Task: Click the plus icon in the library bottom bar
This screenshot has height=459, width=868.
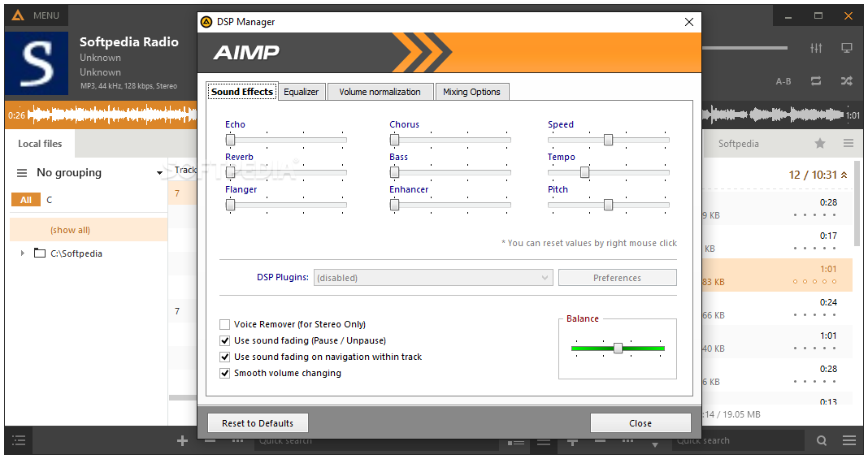Action: (x=182, y=441)
